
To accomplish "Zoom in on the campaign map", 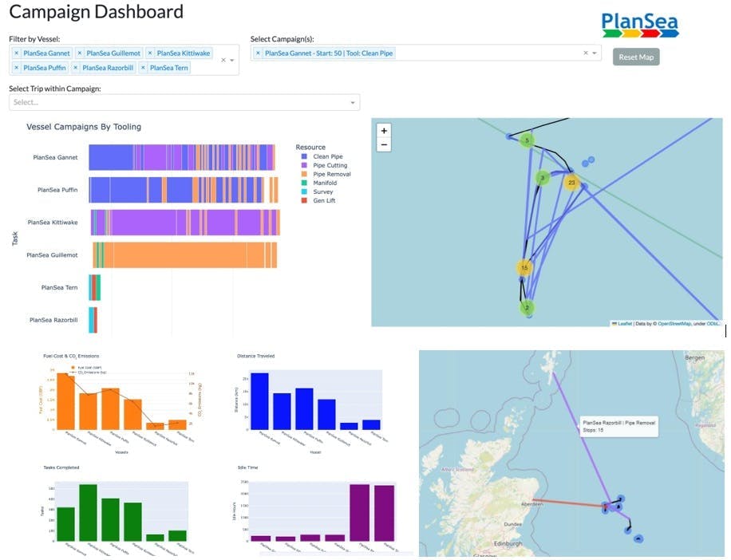I will (x=384, y=131).
